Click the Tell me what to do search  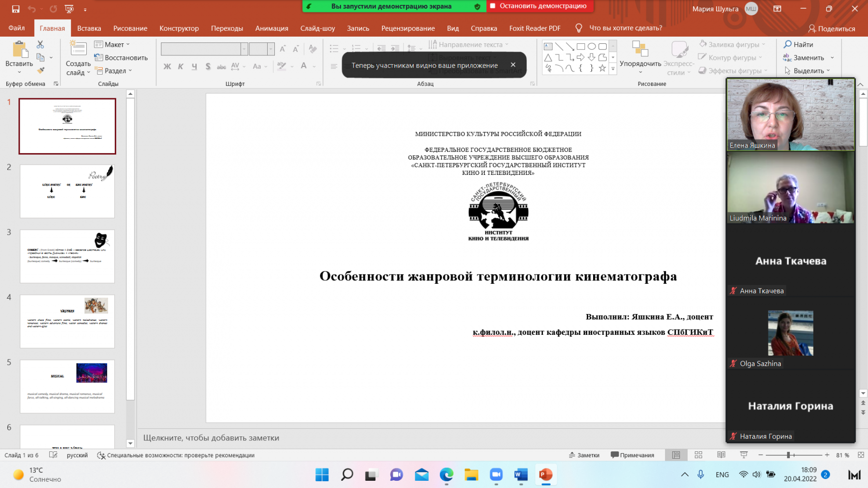coord(619,28)
